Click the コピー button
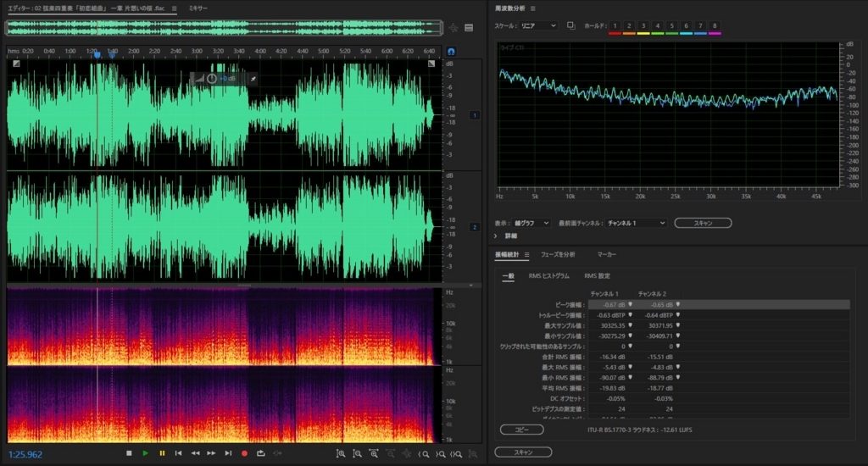 pyautogui.click(x=521, y=430)
